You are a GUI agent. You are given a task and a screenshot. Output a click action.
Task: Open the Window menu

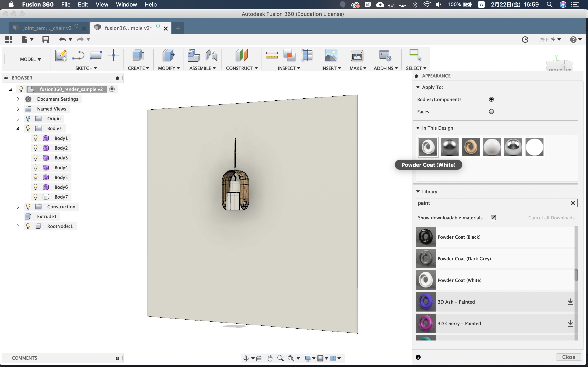point(126,4)
